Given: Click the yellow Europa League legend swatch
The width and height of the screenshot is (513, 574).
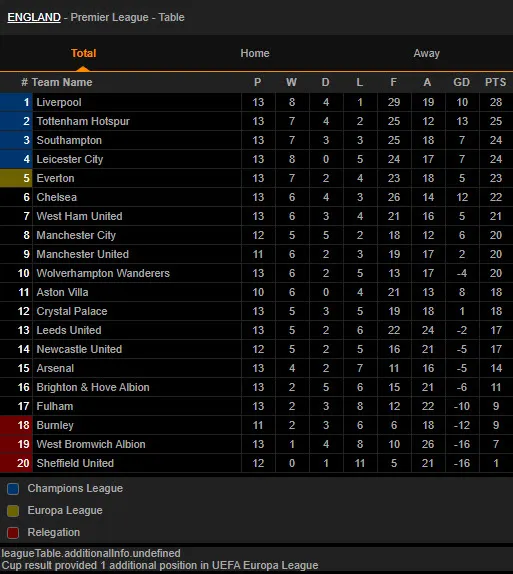Looking at the screenshot, I should 13,511.
